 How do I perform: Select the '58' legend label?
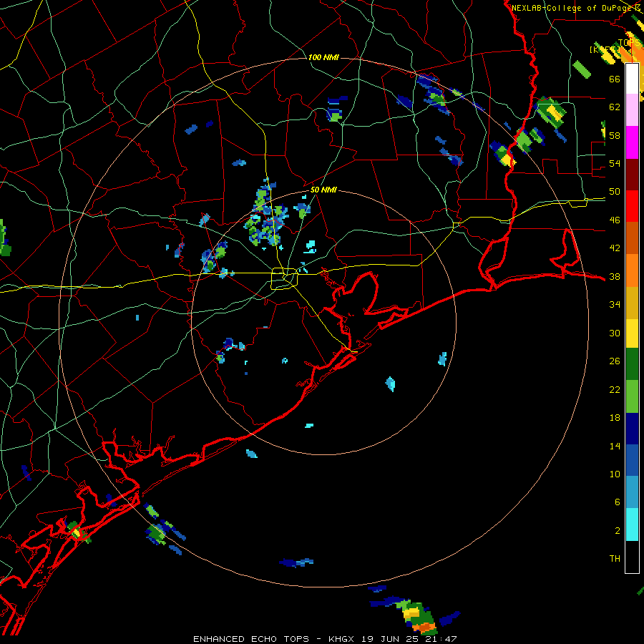point(615,135)
